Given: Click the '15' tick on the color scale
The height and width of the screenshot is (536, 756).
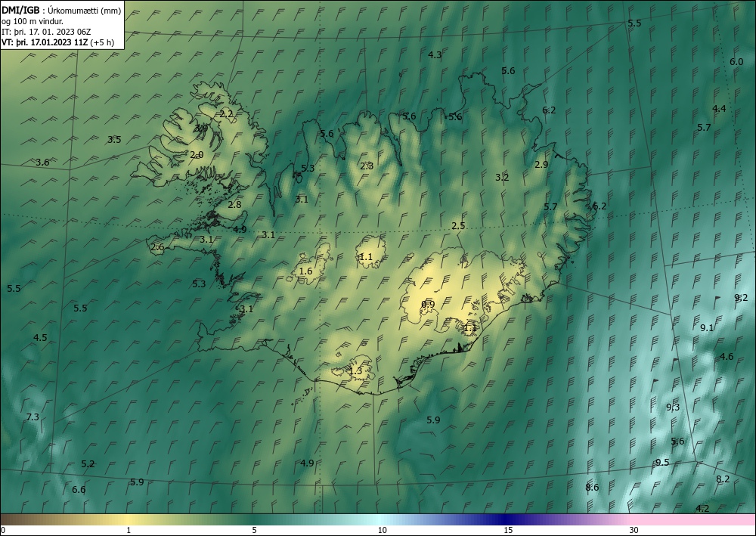Looking at the screenshot, I should pyautogui.click(x=508, y=530).
